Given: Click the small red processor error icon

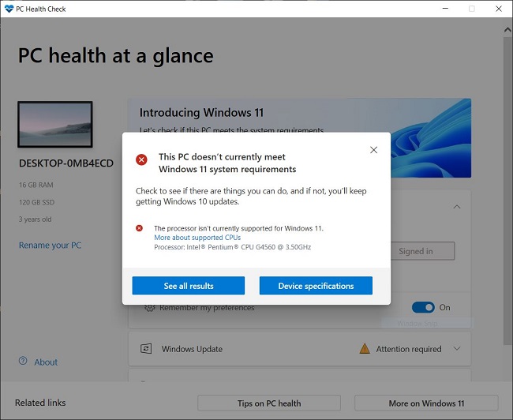Looking at the screenshot, I should click(139, 228).
